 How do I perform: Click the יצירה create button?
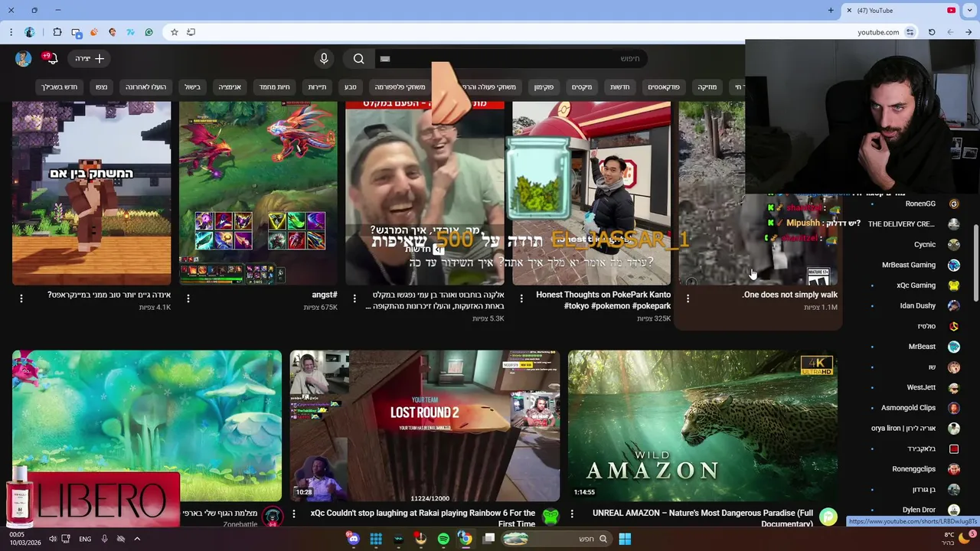click(x=90, y=59)
